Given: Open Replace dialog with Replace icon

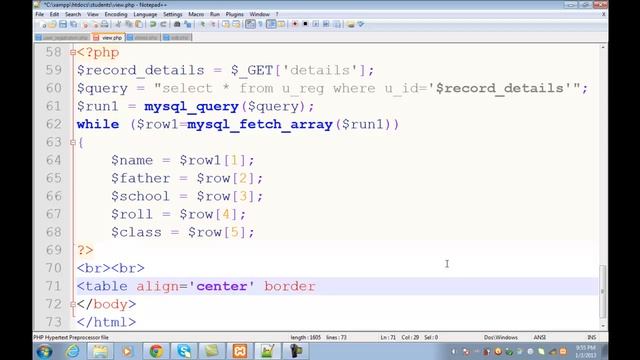Looking at the screenshot, I should [188, 24].
